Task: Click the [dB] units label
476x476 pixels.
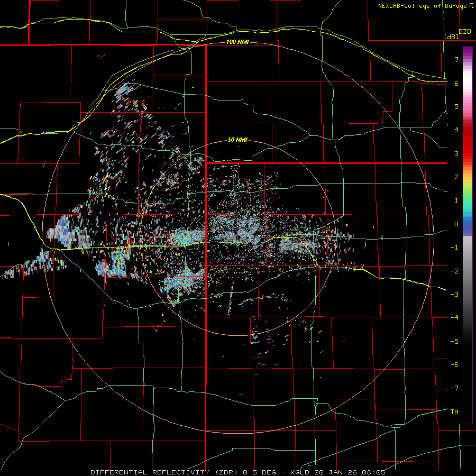Action: tap(451, 36)
